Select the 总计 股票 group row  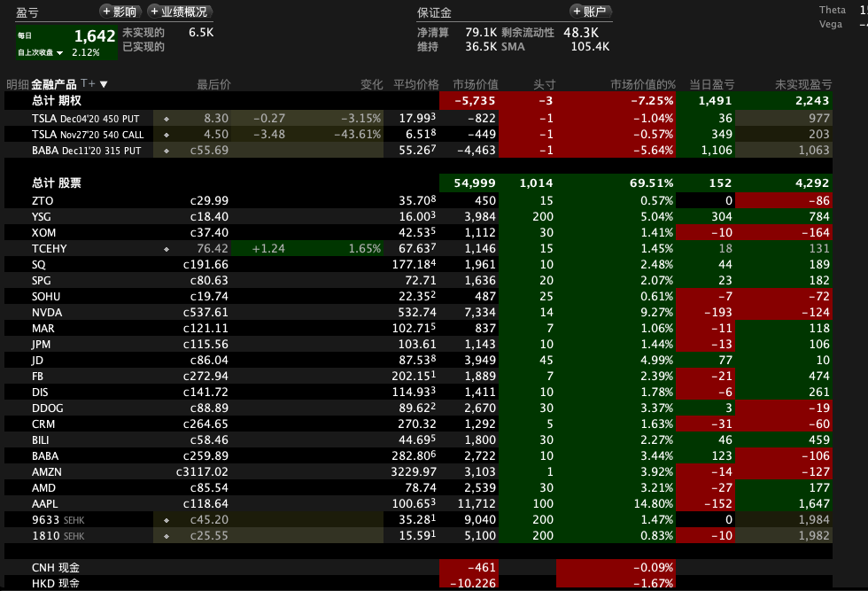tap(418, 183)
